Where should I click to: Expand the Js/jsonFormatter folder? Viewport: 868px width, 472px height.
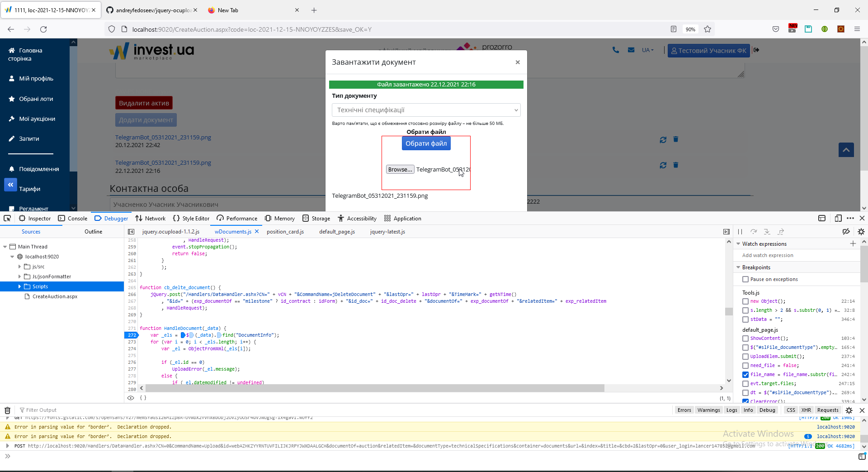(x=19, y=277)
